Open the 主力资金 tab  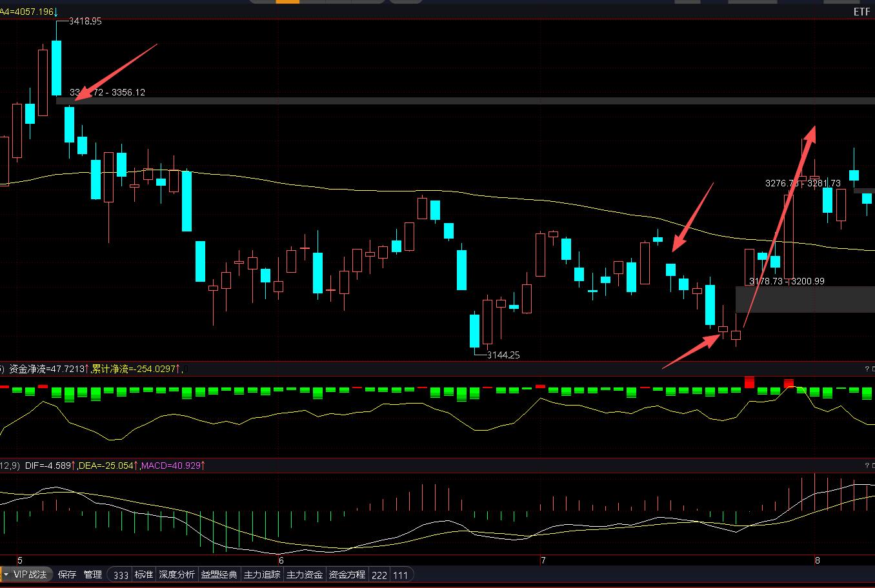(x=305, y=574)
